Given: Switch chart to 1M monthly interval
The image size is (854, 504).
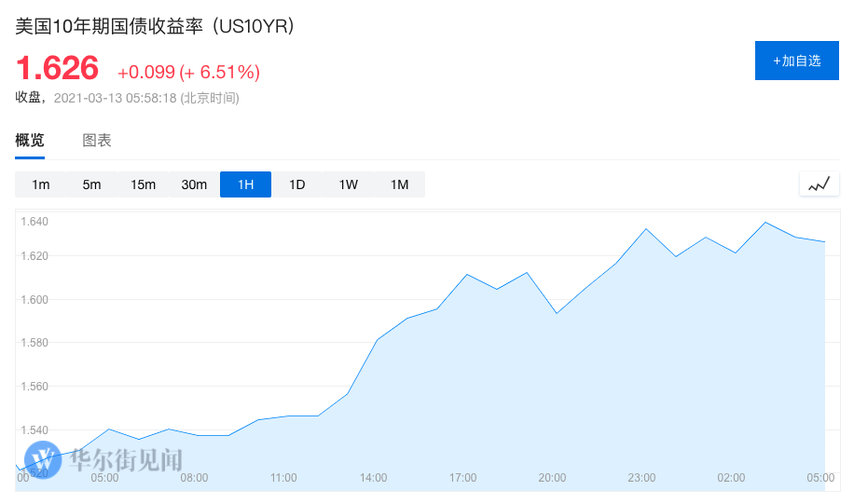Looking at the screenshot, I should (x=399, y=184).
